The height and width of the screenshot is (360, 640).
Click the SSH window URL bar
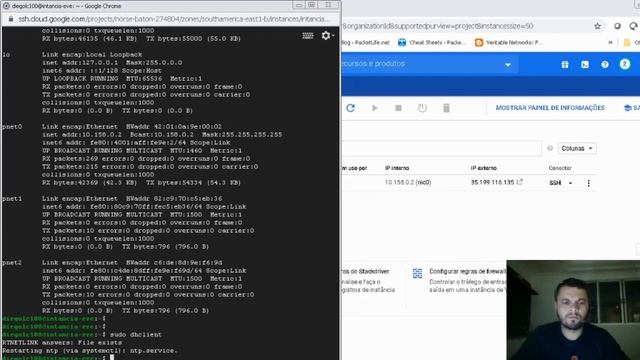[x=173, y=19]
